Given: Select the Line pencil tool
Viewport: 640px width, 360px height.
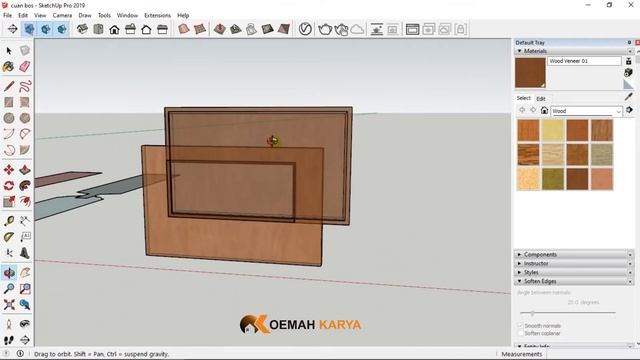Looking at the screenshot, I should pyautogui.click(x=9, y=86).
